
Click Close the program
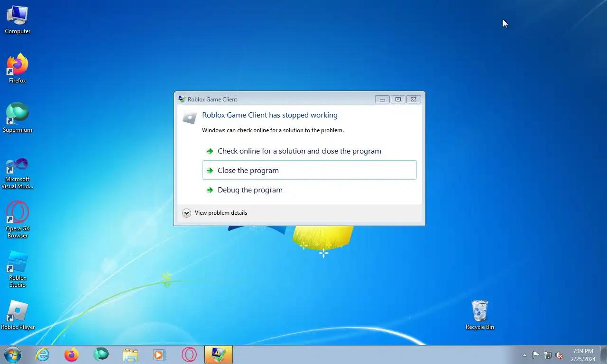(x=310, y=170)
